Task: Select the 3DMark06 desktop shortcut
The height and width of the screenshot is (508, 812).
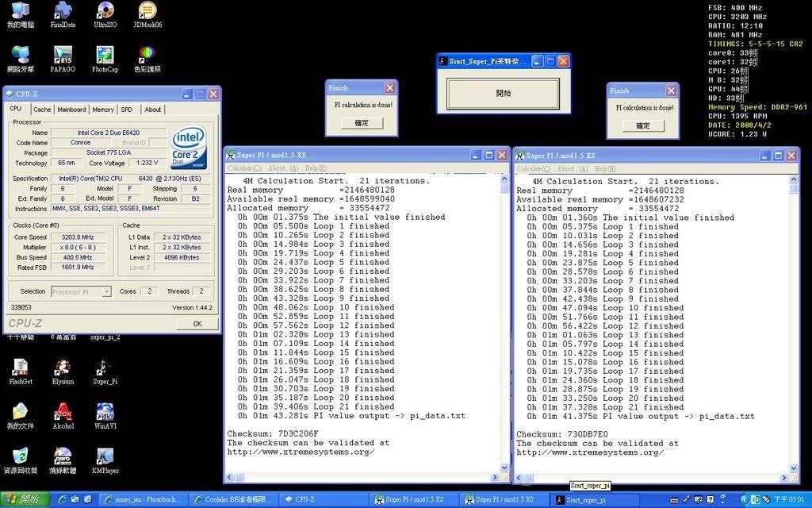Action: [147, 15]
